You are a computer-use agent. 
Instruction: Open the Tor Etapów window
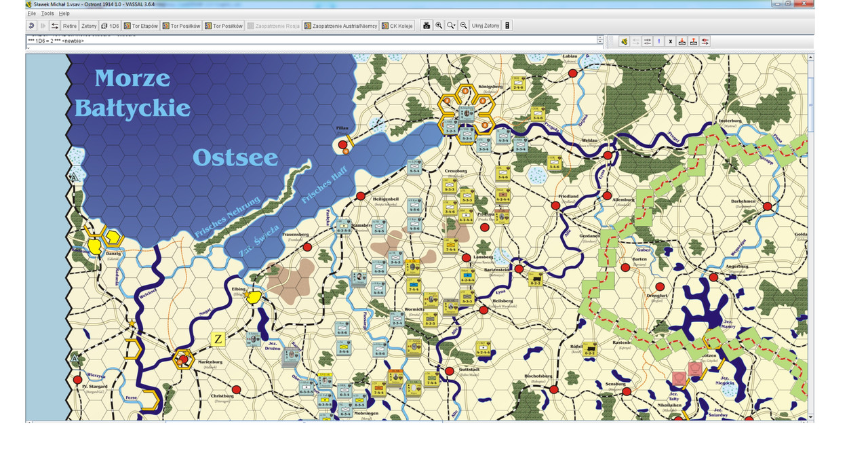[140, 26]
